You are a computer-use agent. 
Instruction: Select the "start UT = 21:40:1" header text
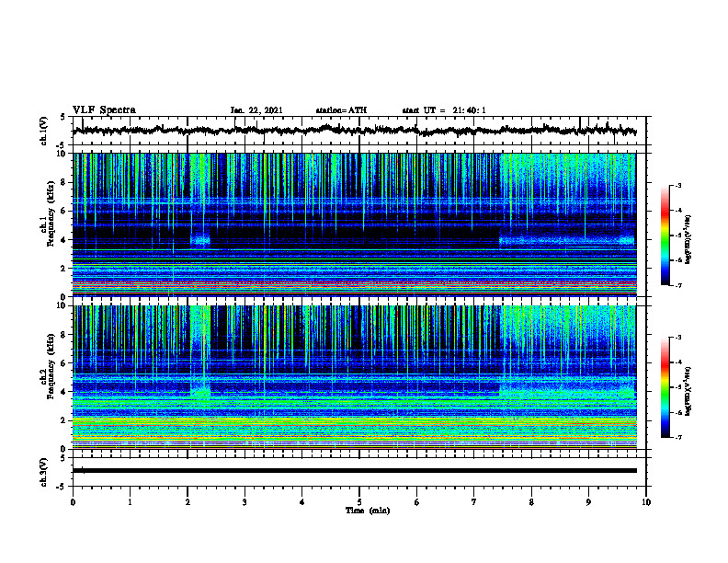click(x=444, y=110)
